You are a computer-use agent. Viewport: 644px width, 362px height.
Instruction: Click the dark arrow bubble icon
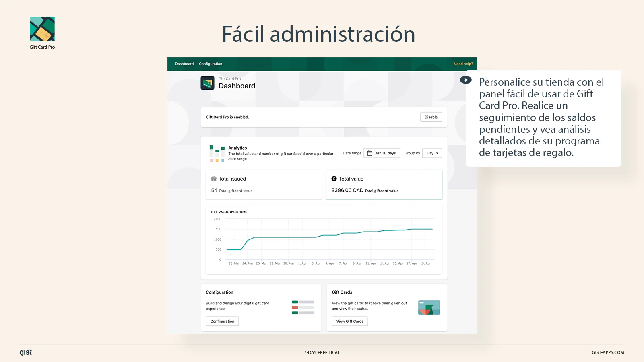coord(466,80)
